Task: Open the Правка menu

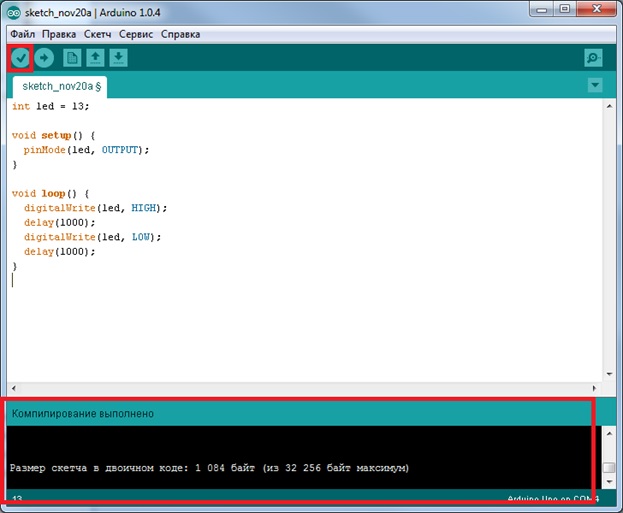Action: [x=59, y=34]
